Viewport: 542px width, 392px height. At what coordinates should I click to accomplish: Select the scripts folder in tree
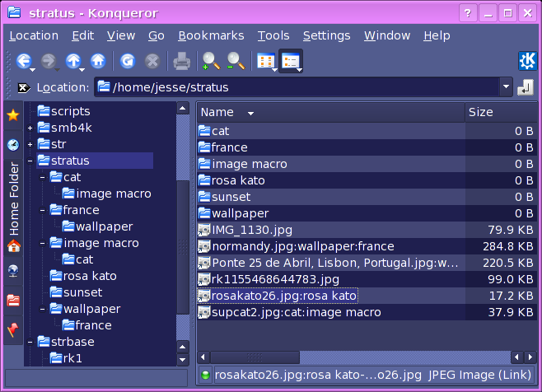pos(64,111)
